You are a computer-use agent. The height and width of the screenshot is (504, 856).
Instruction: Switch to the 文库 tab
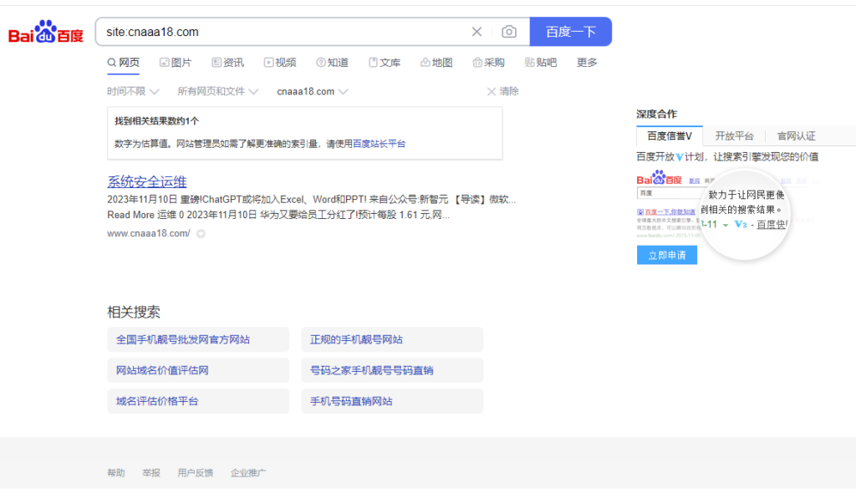click(x=385, y=63)
